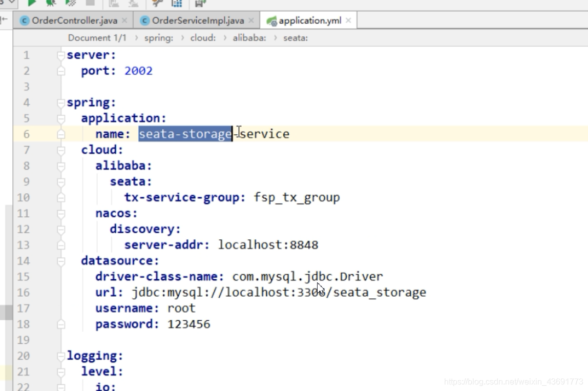This screenshot has height=391, width=588.
Task: Click the value 'localhost:8848'
Action: [268, 245]
